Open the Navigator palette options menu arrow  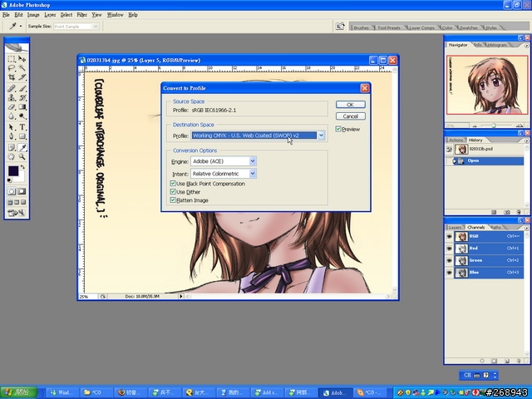click(x=526, y=46)
